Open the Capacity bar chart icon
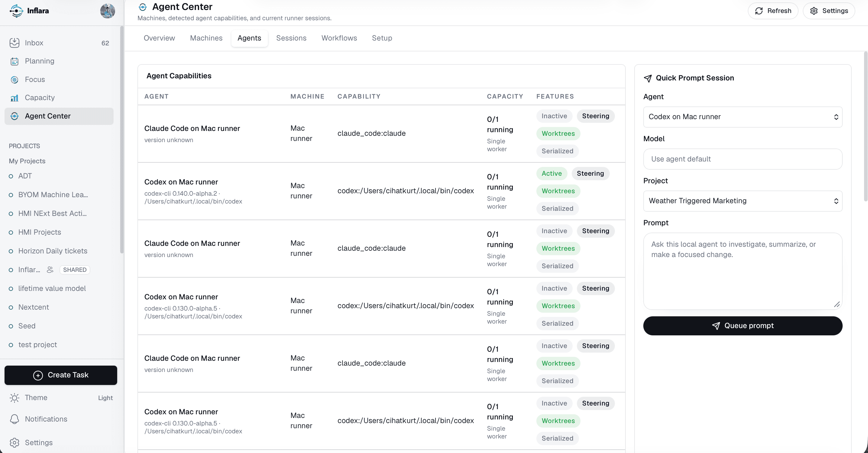The height and width of the screenshot is (453, 868). click(14, 98)
